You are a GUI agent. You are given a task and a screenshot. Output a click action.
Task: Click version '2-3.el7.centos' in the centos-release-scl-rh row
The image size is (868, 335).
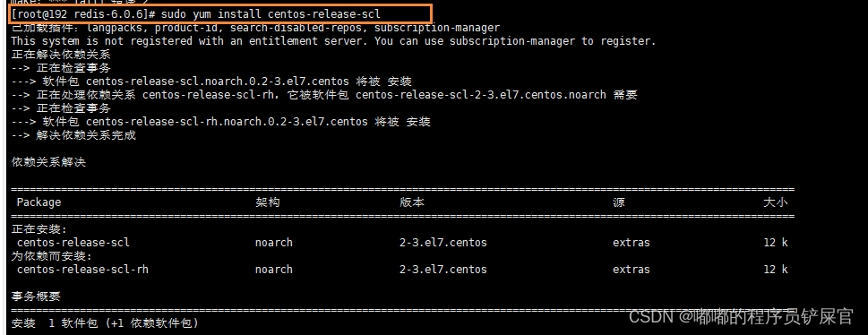point(443,270)
